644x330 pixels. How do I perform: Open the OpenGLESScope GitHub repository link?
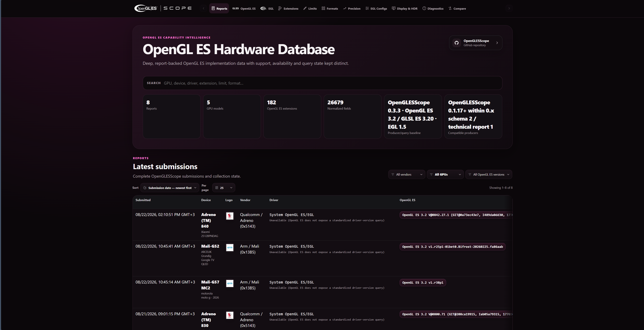click(x=476, y=43)
